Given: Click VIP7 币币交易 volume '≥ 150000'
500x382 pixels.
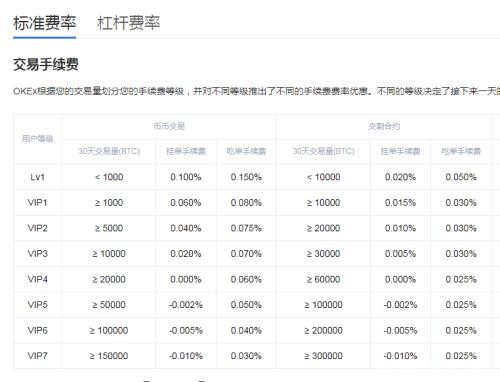Looking at the screenshot, I should point(109,356).
